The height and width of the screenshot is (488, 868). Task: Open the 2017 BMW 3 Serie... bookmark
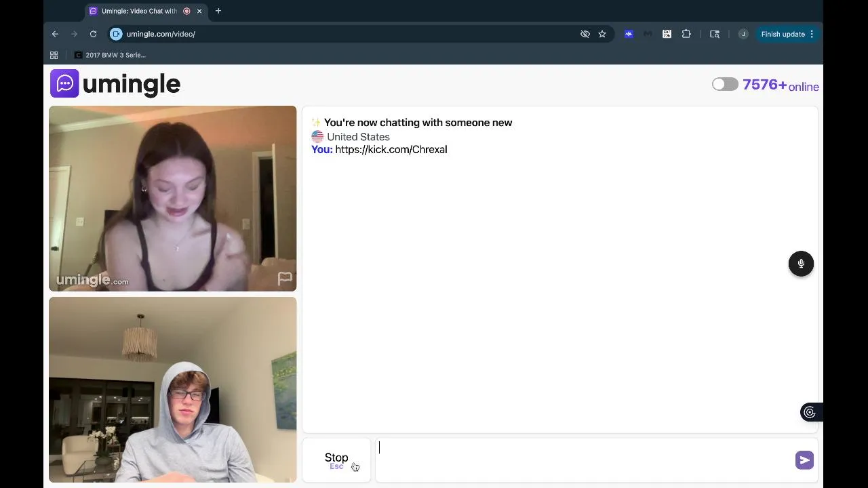111,55
